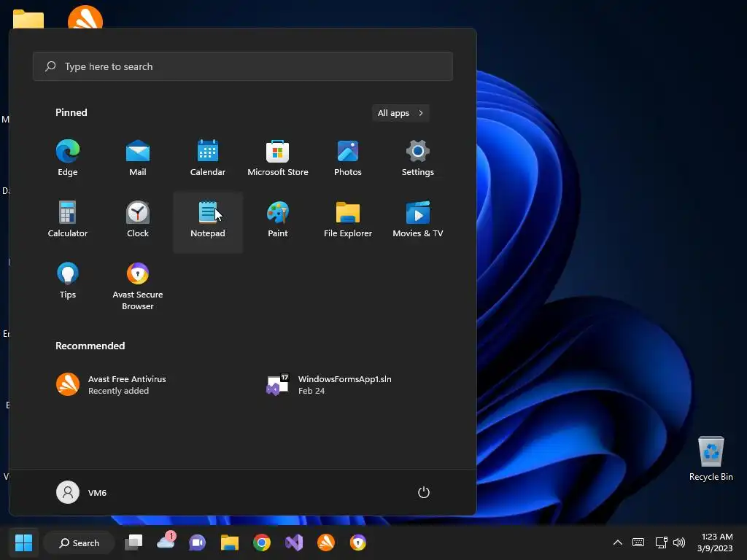Launch Avast Secure Browser from pinned apps
The width and height of the screenshot is (747, 560).
[138, 287]
